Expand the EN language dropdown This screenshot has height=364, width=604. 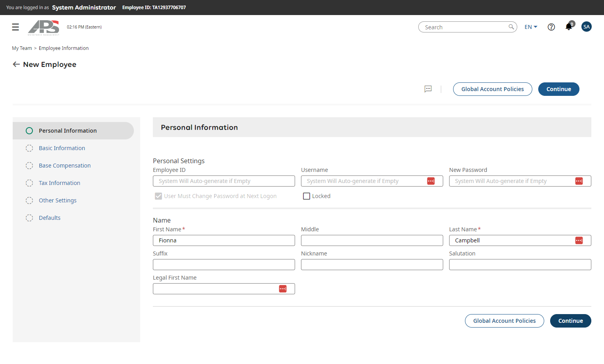[x=531, y=27]
